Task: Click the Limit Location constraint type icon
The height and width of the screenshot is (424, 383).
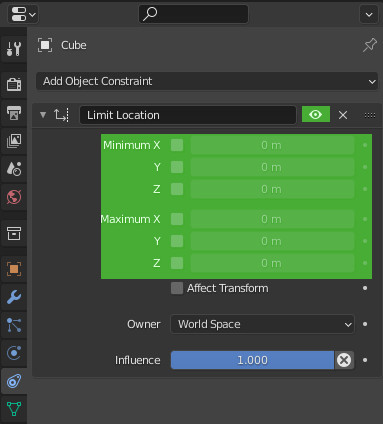Action: [x=61, y=115]
